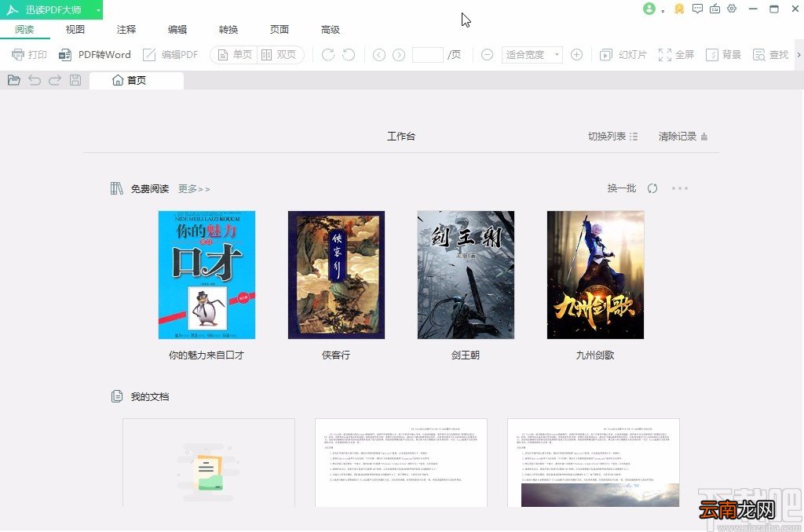
Task: Open the recent document thumbnail with sky image
Action: click(x=594, y=463)
